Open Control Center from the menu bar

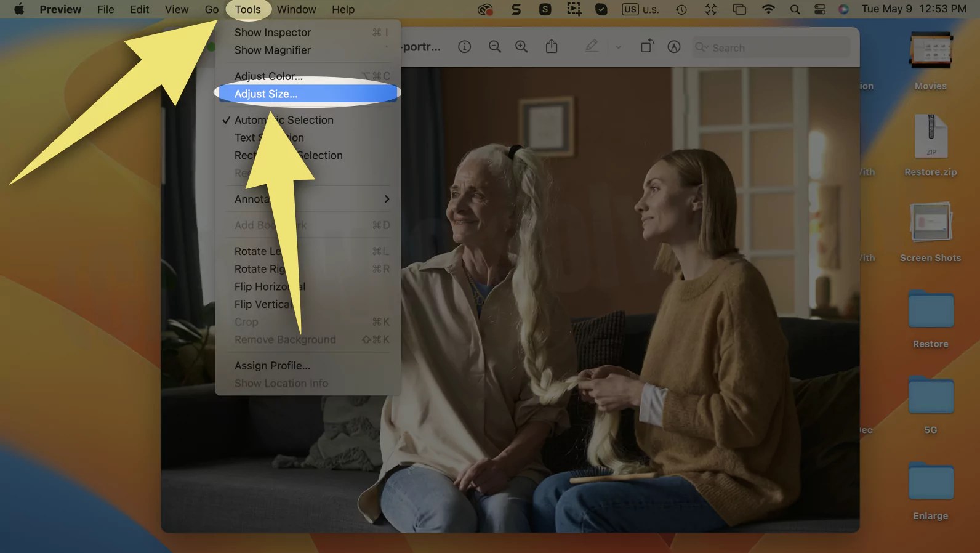(x=820, y=9)
